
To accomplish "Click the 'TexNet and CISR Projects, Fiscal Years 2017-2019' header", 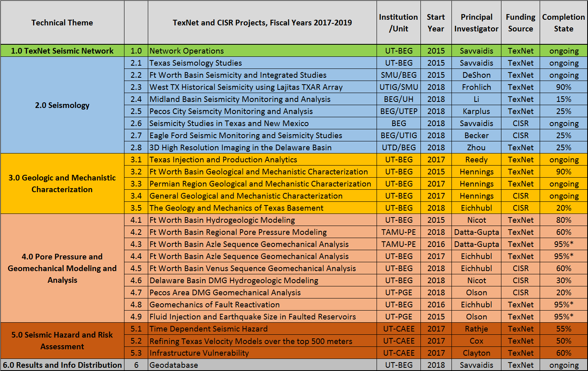I will click(x=262, y=23).
